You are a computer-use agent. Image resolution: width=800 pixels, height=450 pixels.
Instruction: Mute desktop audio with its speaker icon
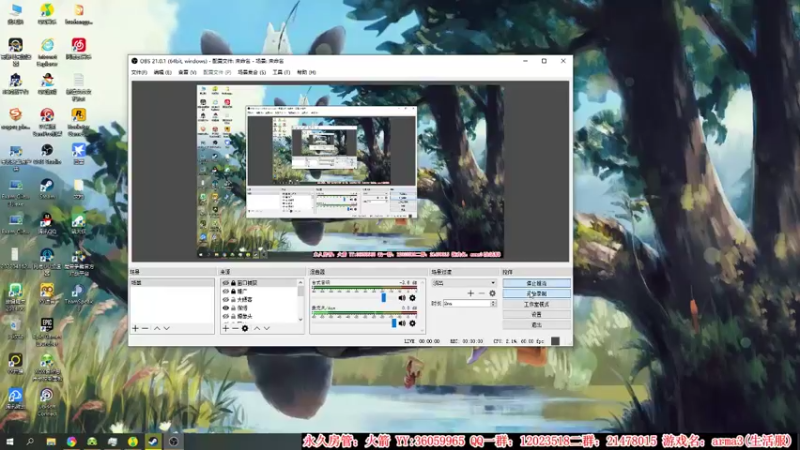(402, 297)
